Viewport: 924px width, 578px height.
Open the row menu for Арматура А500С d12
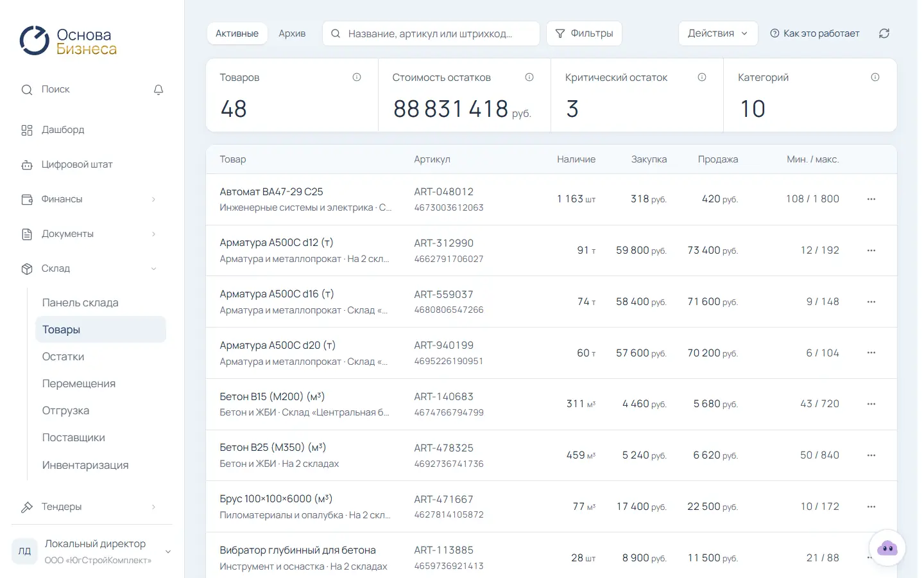(x=871, y=250)
